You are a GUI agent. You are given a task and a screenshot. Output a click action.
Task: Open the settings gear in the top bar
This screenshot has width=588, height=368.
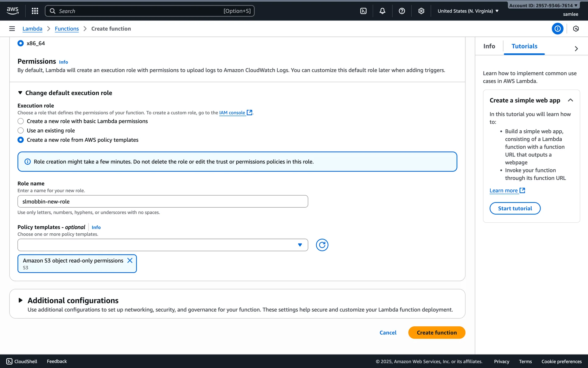coord(421,11)
